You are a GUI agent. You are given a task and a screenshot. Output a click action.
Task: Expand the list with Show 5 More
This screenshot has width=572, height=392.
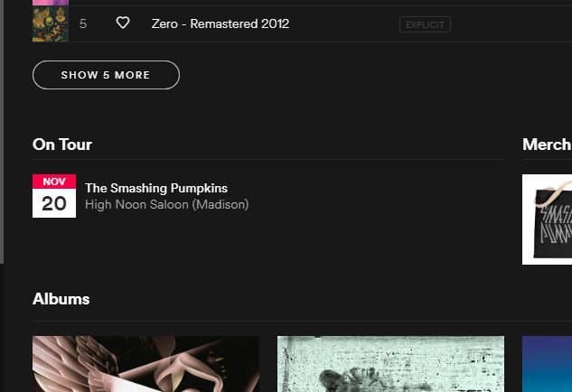tap(106, 75)
